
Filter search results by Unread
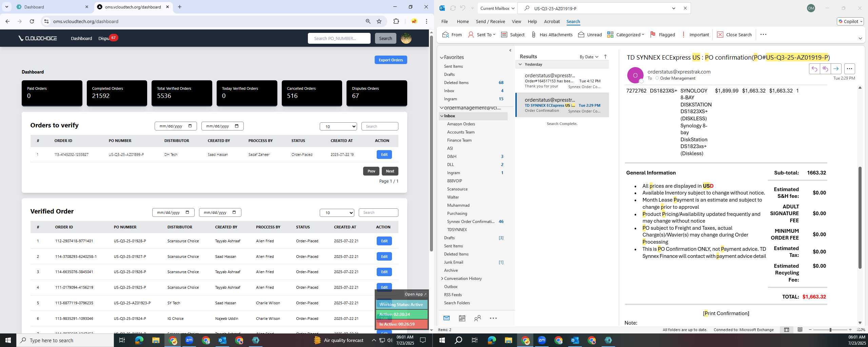point(590,35)
